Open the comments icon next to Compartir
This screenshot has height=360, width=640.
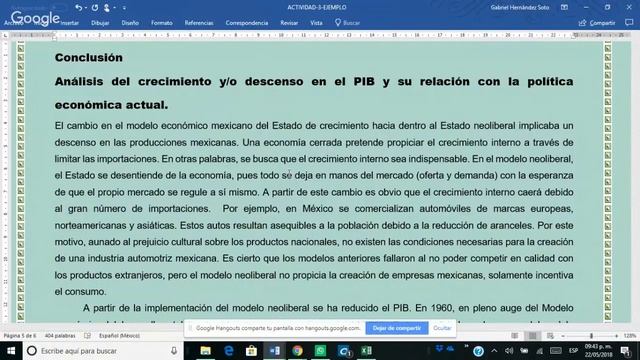click(629, 23)
